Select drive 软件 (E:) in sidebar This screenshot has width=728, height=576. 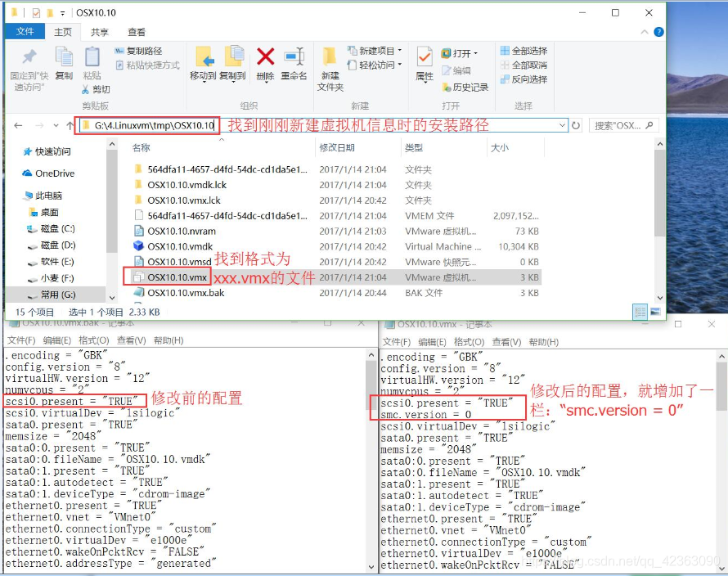[x=51, y=262]
